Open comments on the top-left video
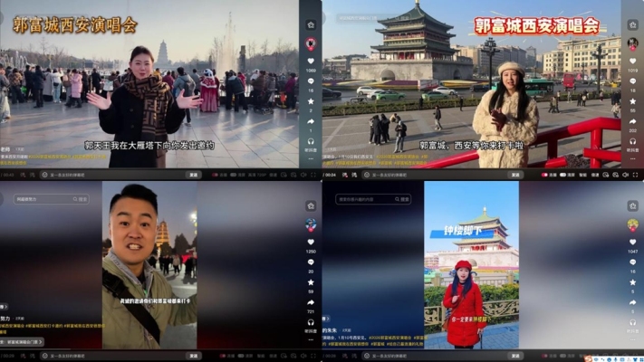644x362 pixels. click(310, 81)
